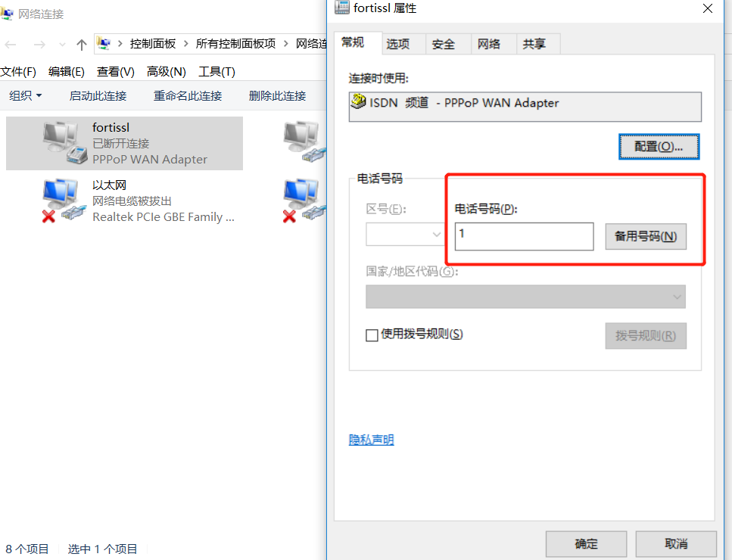Select the fortissl connection icon

(x=65, y=143)
